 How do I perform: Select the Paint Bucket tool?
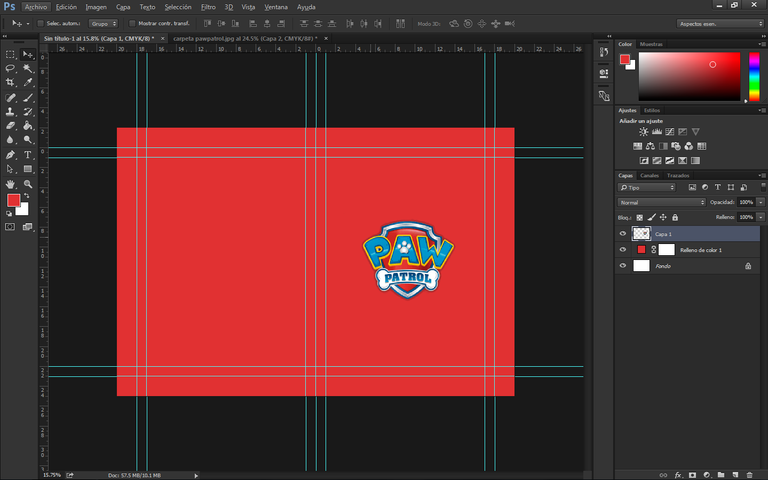click(x=28, y=126)
